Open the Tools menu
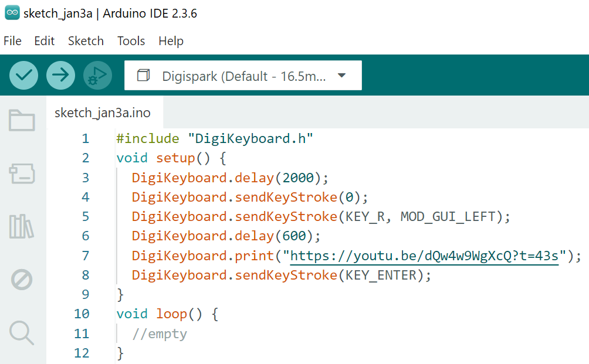 (x=131, y=41)
